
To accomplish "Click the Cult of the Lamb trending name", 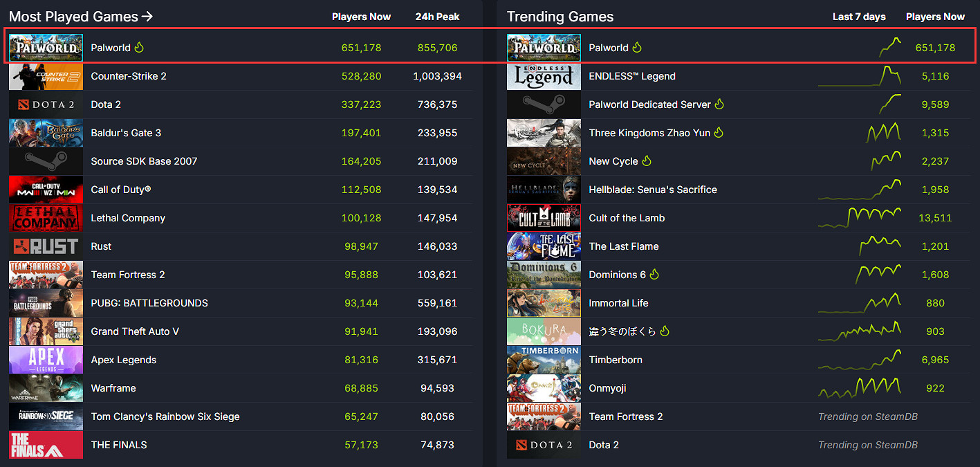I will pos(627,218).
